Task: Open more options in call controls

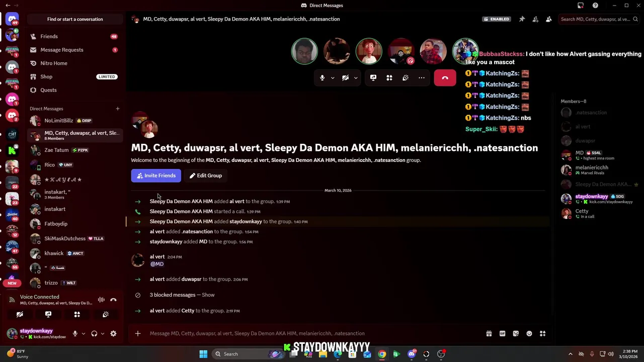Action: tap(422, 78)
